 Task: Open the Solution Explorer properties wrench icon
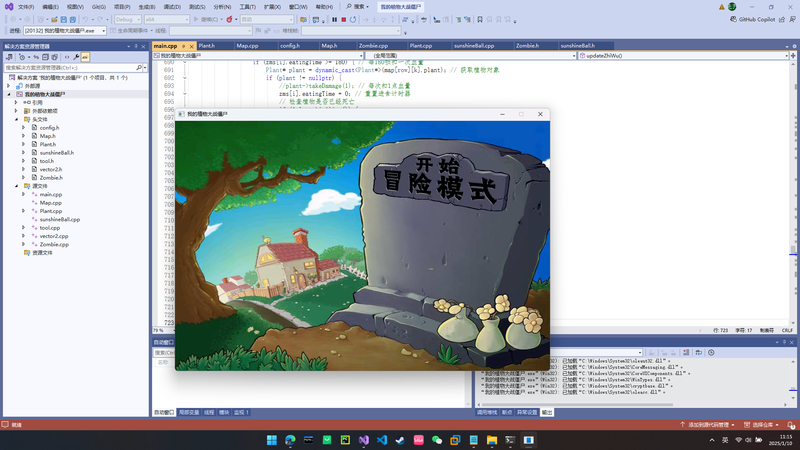click(76, 57)
